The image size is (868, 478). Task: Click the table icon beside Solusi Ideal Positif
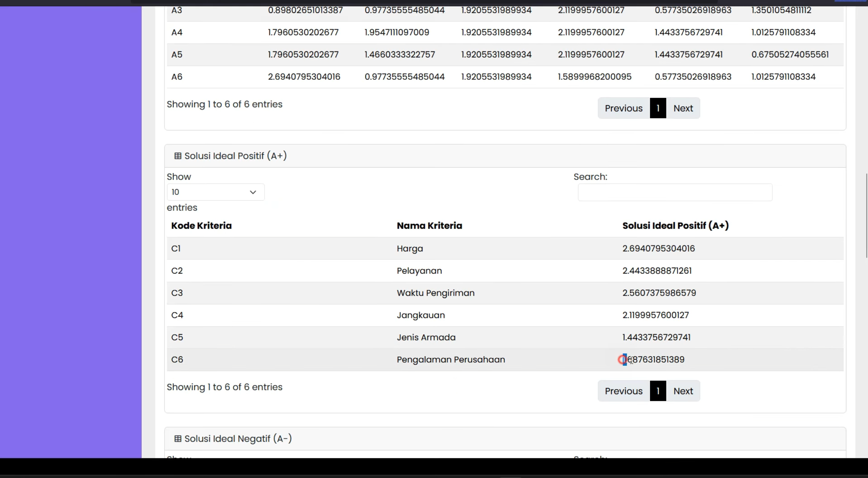pos(178,156)
